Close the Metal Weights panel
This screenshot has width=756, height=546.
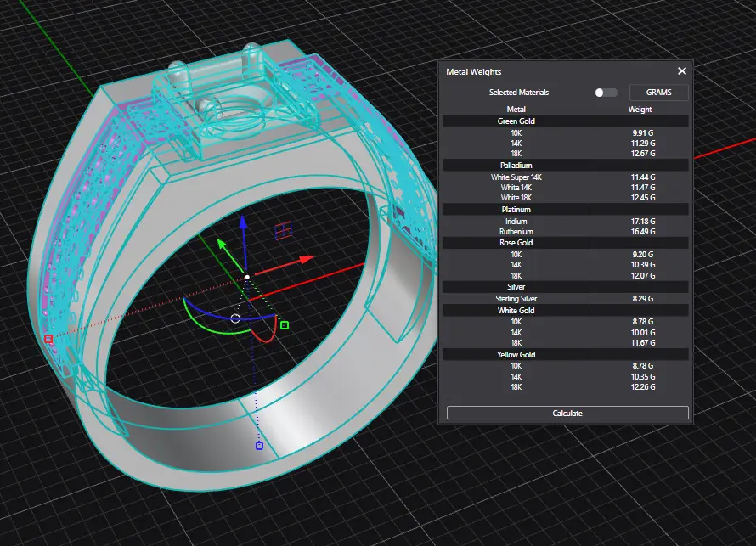(681, 72)
